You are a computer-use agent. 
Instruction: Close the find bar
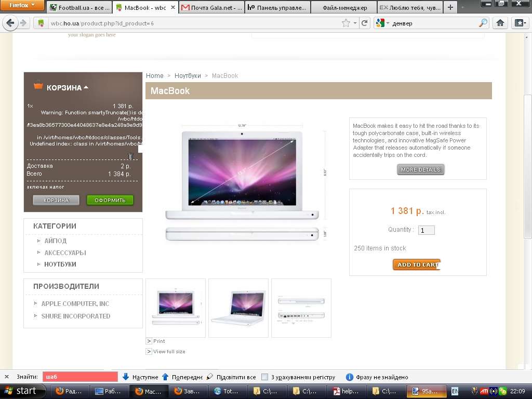[6, 377]
